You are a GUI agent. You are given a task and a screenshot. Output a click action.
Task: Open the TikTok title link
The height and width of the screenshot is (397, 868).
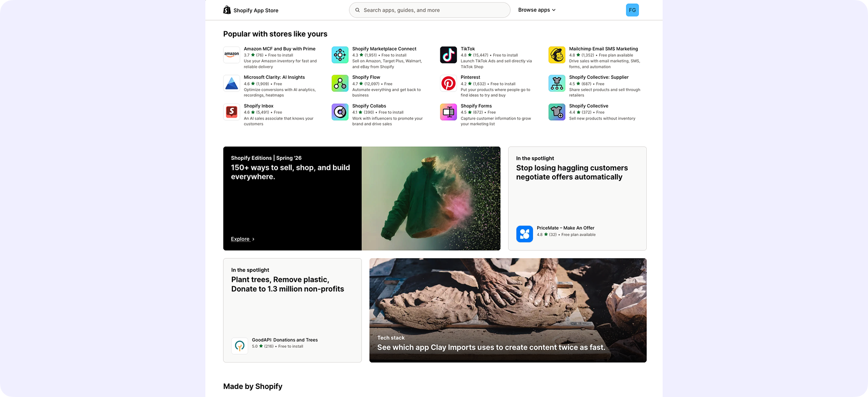(x=468, y=49)
